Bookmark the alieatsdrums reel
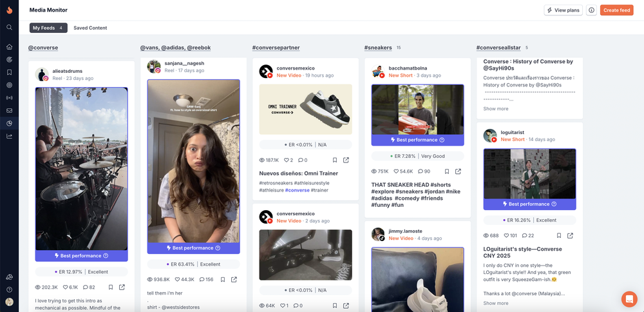Screen dimensions: 644x312 (x=111, y=288)
